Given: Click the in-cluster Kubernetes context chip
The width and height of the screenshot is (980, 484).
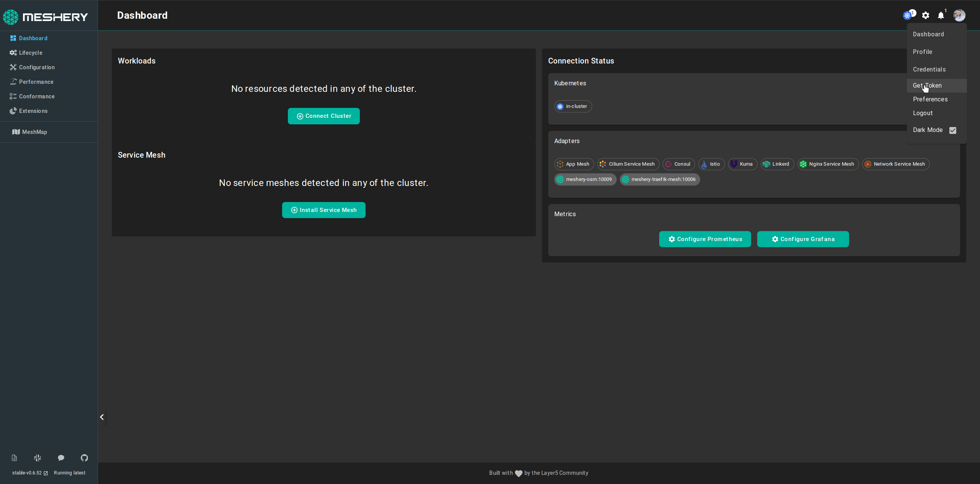Looking at the screenshot, I should (572, 106).
